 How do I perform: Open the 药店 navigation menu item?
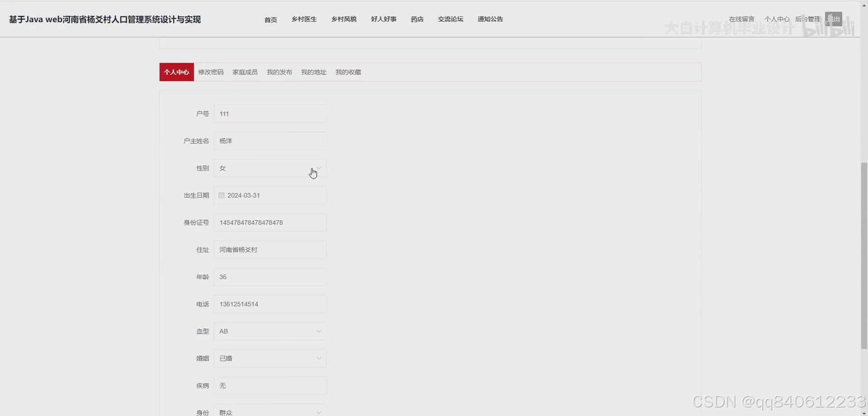coord(417,19)
